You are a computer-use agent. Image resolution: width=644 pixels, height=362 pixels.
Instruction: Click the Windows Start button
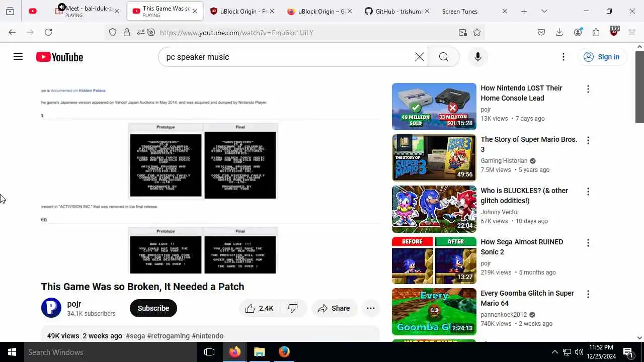pyautogui.click(x=12, y=352)
